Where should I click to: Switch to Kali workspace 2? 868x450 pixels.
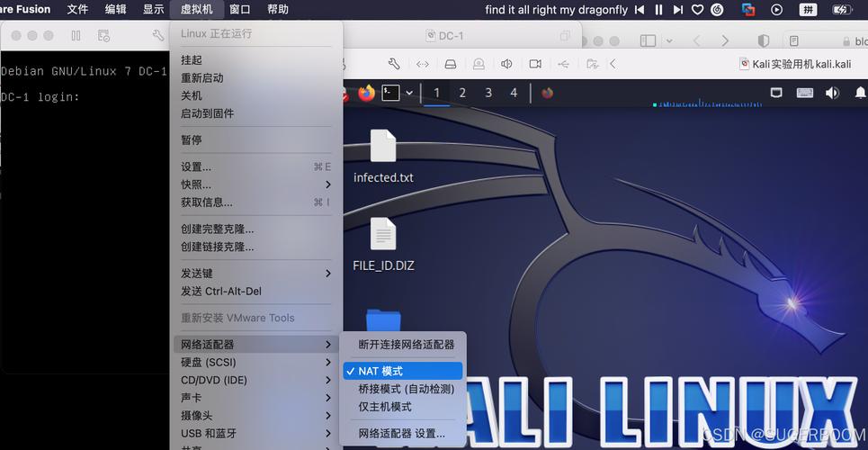pos(462,93)
